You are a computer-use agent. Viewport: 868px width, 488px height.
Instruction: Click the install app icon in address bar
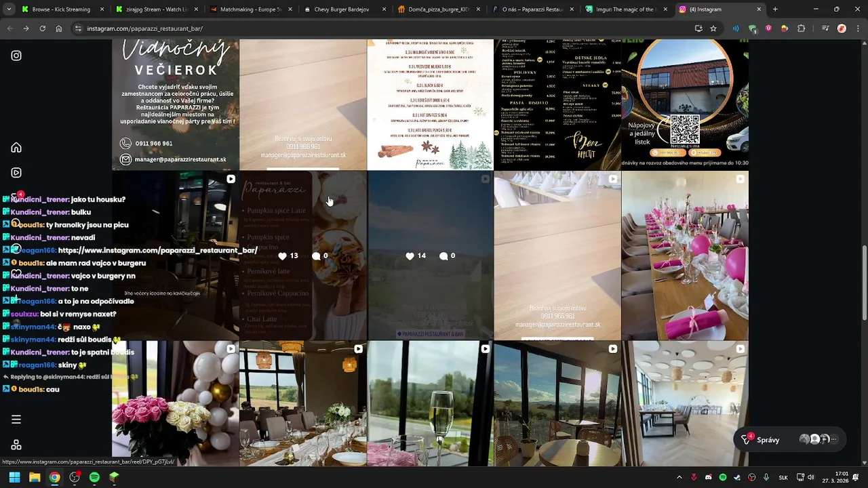click(698, 28)
